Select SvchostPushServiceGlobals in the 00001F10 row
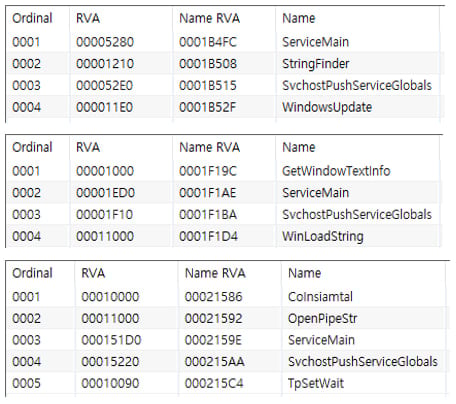The image size is (456, 404). click(357, 214)
